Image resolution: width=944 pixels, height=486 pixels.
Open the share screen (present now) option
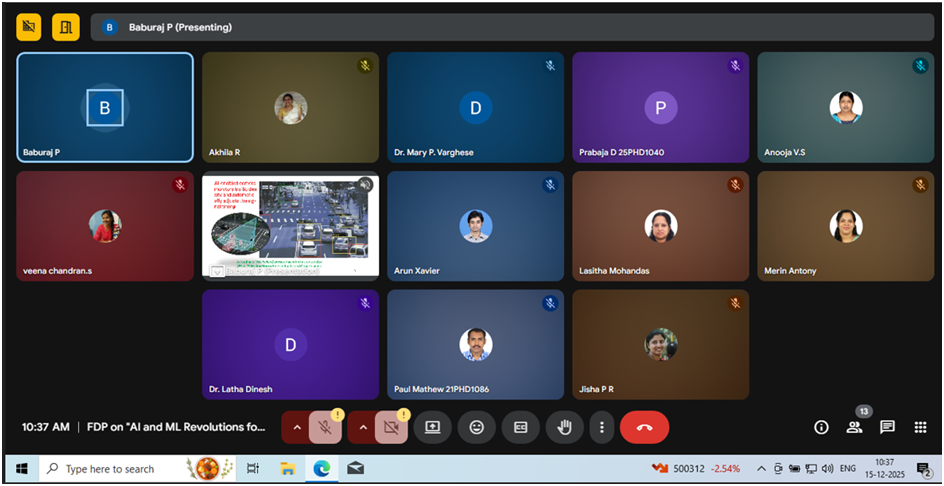coord(432,427)
